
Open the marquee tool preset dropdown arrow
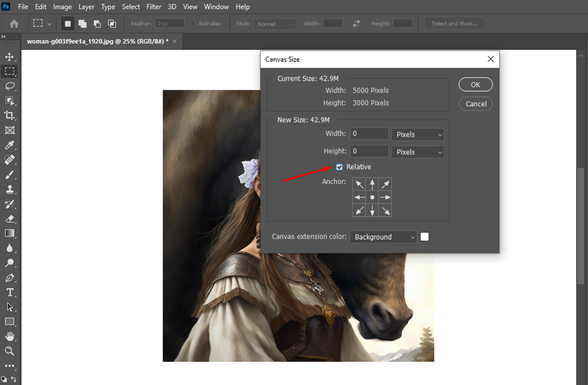[x=49, y=24]
